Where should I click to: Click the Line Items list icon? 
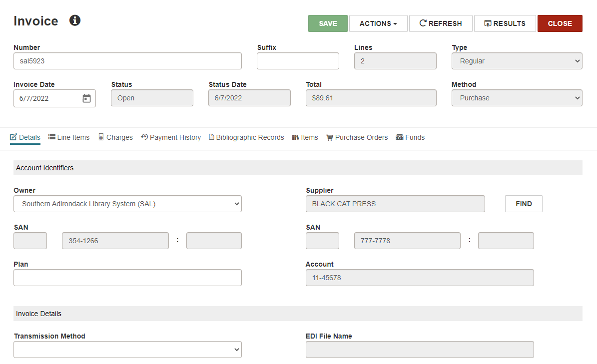tap(52, 137)
